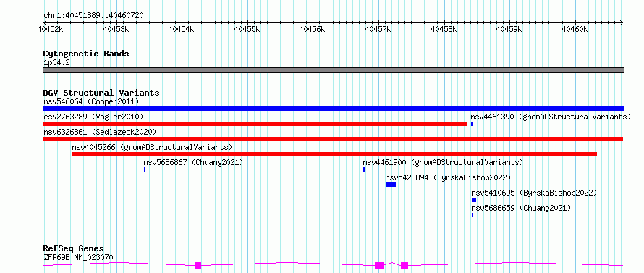Click the 40460k ruler label
Viewport: 644px width, 273px height.
[575, 29]
